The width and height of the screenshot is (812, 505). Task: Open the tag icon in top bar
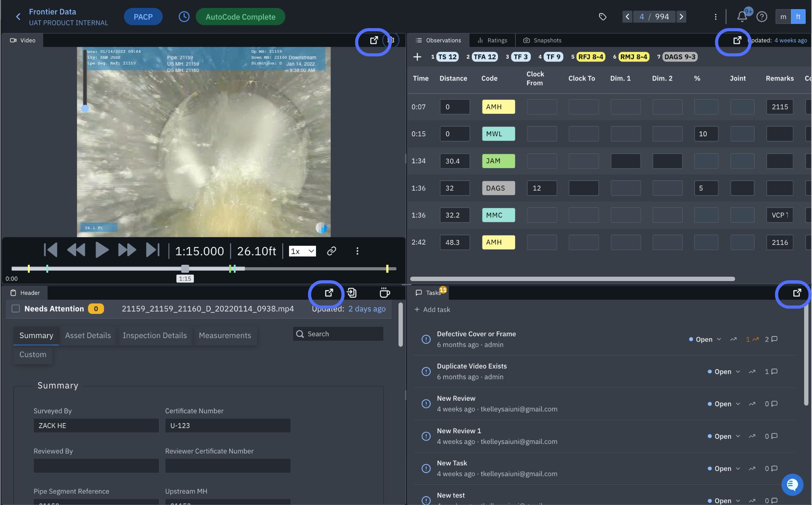pyautogui.click(x=602, y=17)
